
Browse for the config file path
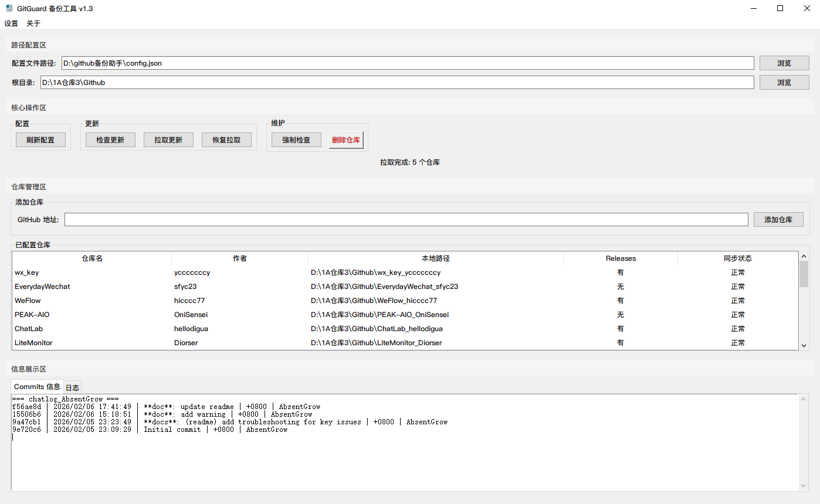(x=784, y=63)
